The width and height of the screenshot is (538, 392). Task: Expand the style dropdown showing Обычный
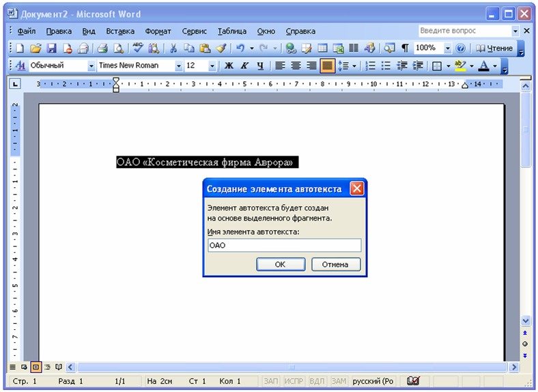click(x=91, y=66)
